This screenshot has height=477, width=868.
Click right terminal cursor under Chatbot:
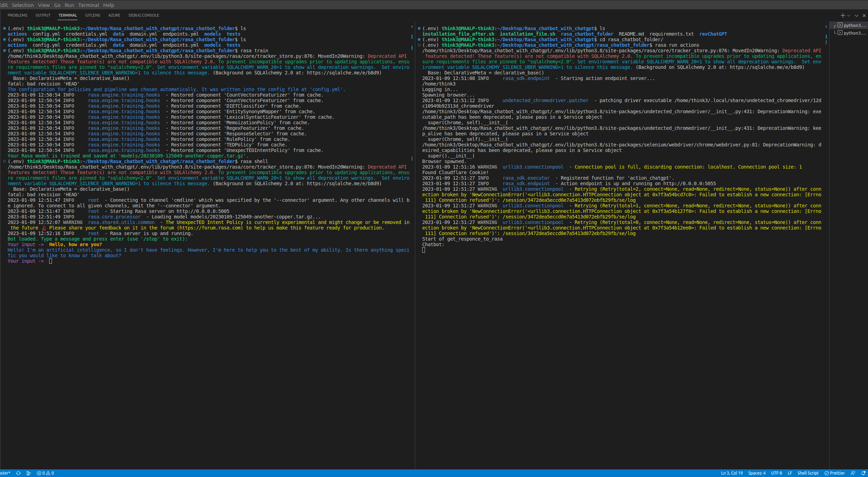coord(424,250)
